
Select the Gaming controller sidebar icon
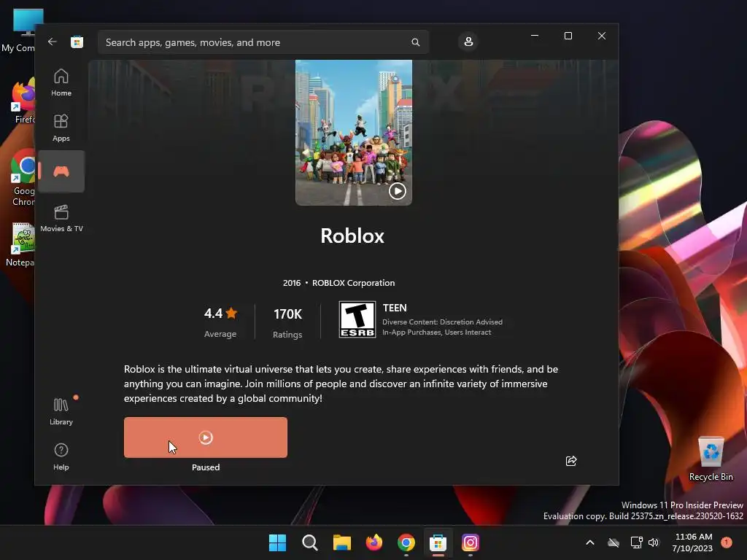[61, 171]
